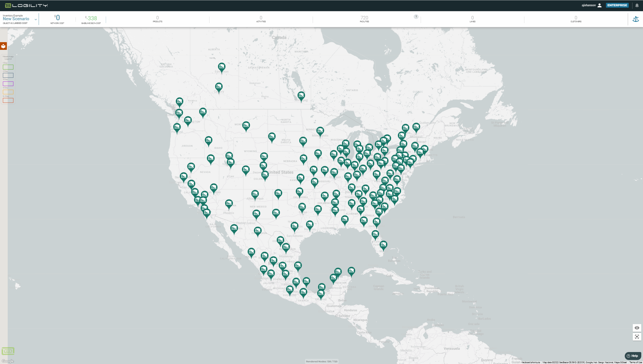Open the orange map guide panel icon
This screenshot has height=364, width=643.
pyautogui.click(x=3, y=46)
